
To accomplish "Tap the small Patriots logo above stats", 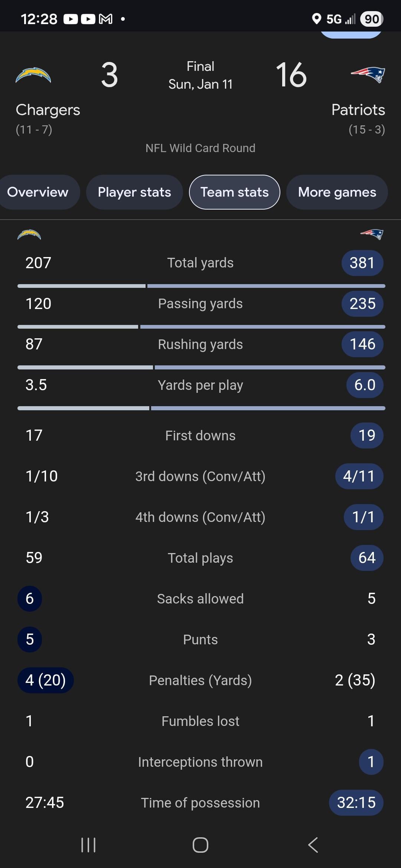I will pyautogui.click(x=372, y=234).
